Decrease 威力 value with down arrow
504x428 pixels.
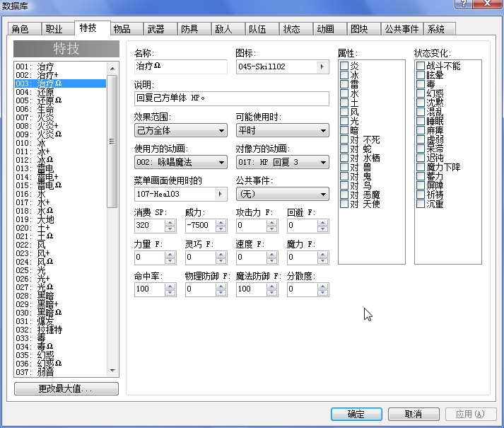(x=221, y=229)
